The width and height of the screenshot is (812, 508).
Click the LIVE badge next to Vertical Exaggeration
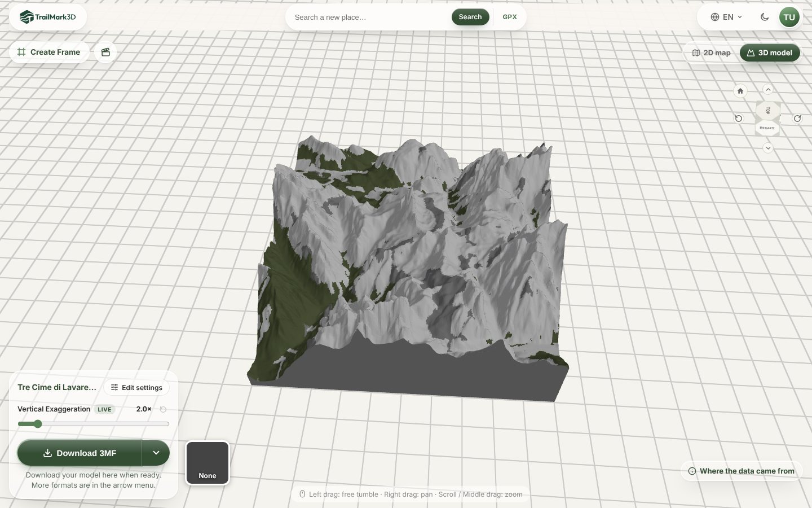[x=104, y=409]
